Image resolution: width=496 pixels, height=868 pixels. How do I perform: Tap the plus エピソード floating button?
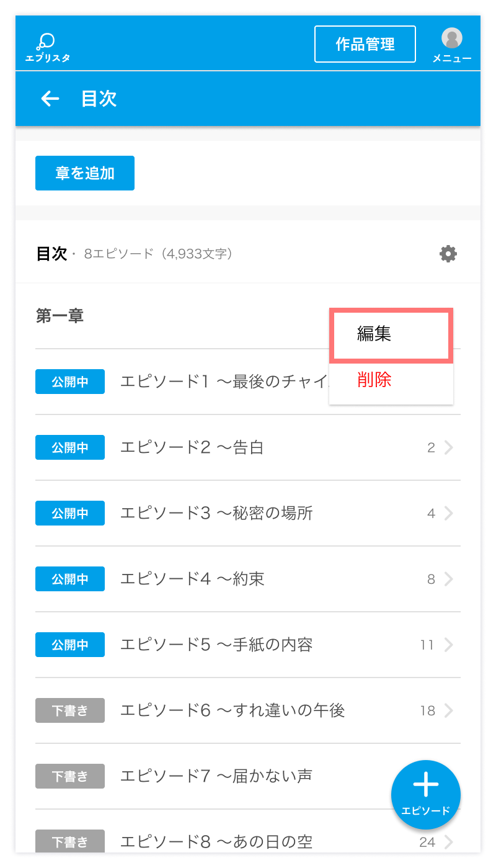tap(426, 795)
